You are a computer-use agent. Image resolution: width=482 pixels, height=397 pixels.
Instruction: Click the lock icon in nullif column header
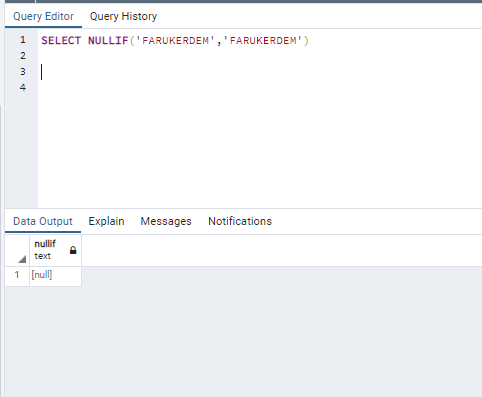coord(73,250)
